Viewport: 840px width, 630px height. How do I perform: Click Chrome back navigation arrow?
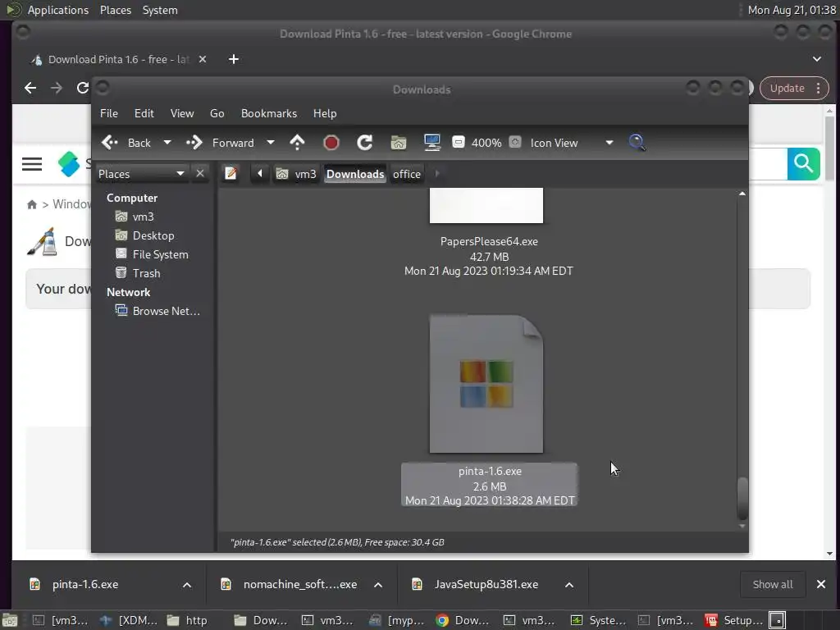(30, 88)
